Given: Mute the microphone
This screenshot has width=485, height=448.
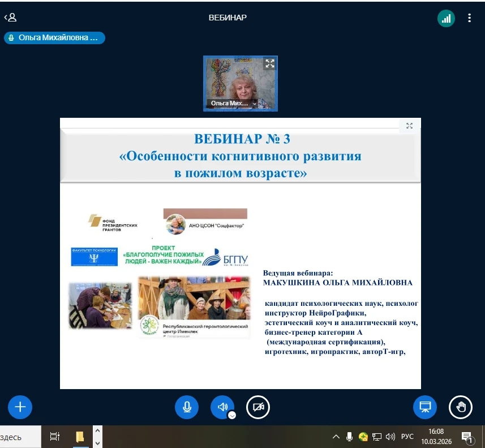Looking at the screenshot, I should point(187,407).
